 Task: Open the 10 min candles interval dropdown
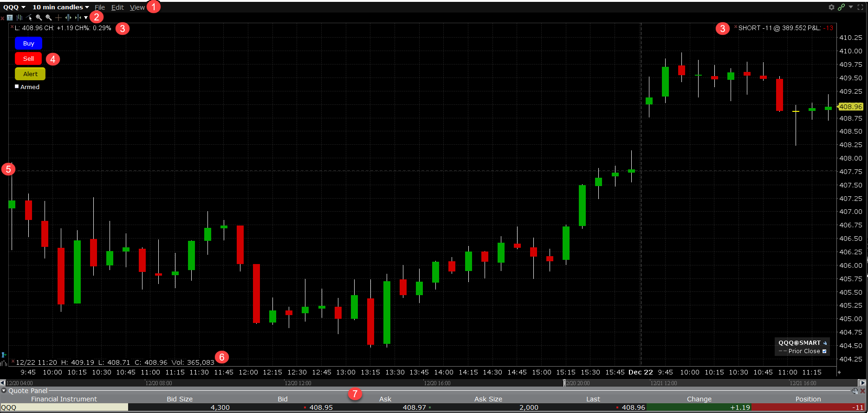60,7
